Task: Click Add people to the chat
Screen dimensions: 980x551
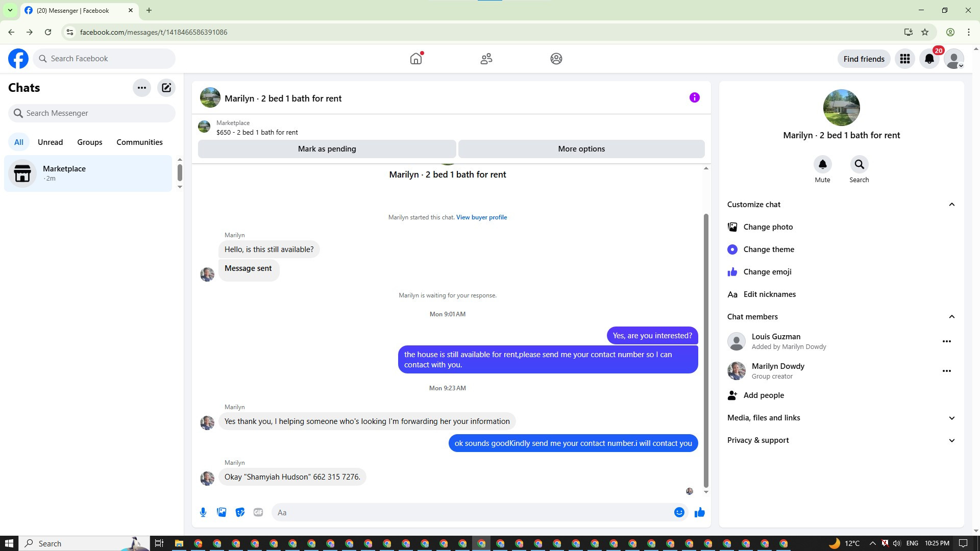Action: point(841,395)
